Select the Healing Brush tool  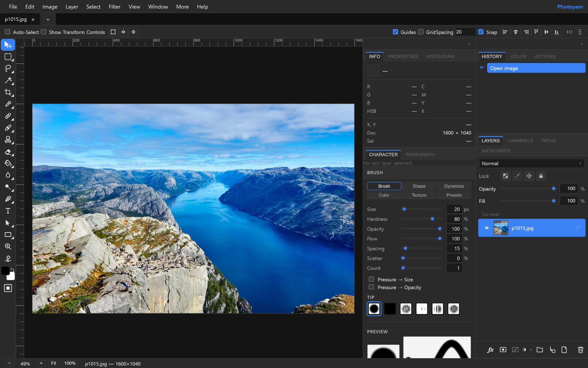point(8,116)
